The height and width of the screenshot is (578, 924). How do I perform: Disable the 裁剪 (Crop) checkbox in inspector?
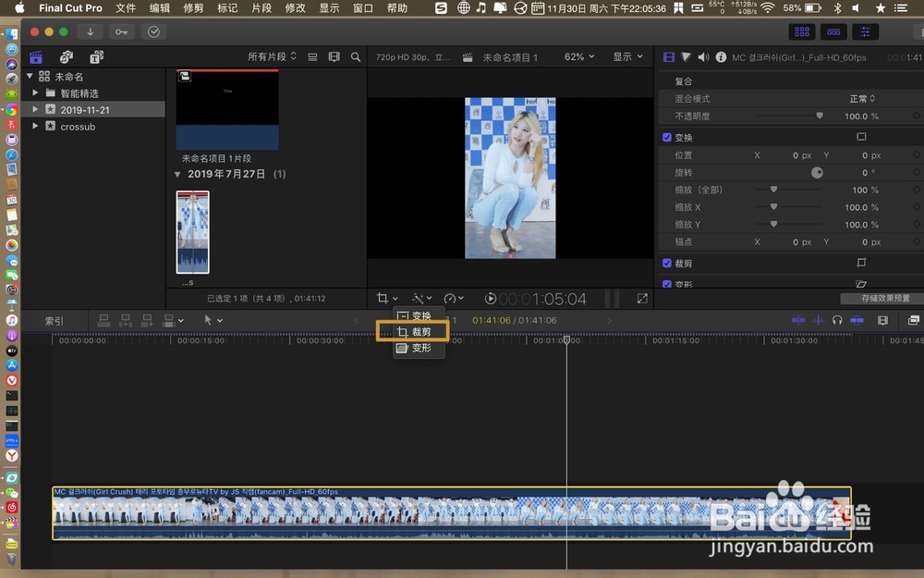coord(667,264)
